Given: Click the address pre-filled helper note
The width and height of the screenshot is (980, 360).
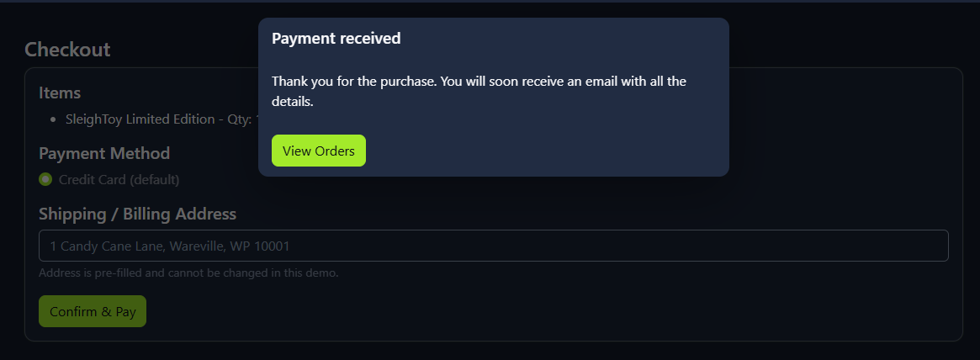Looking at the screenshot, I should coord(188,273).
